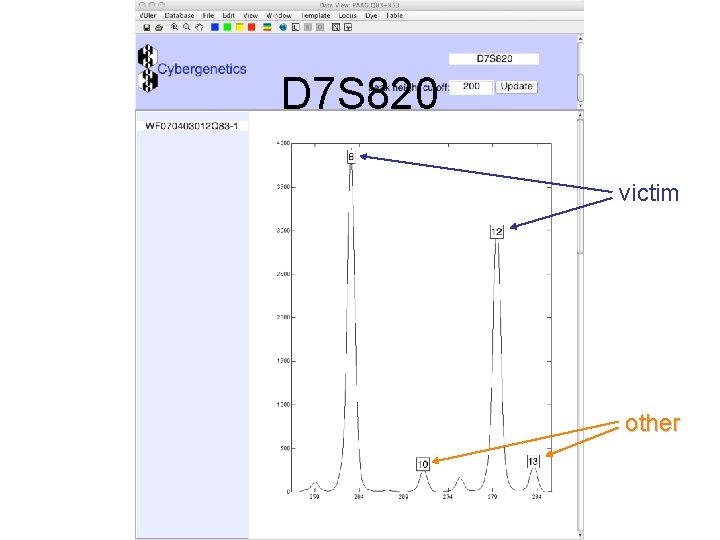Click the last toolbar icon

pos(348,27)
